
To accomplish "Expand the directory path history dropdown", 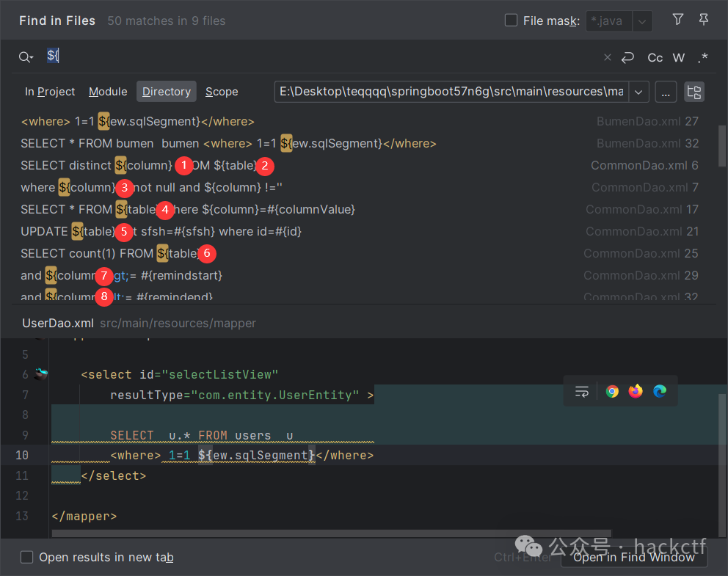I will (x=638, y=92).
